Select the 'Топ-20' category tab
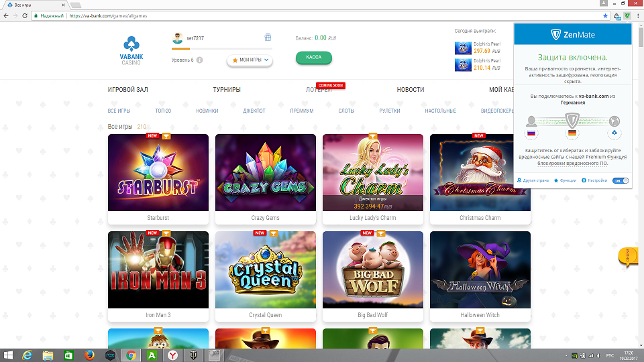This screenshot has height=362, width=644. (163, 111)
